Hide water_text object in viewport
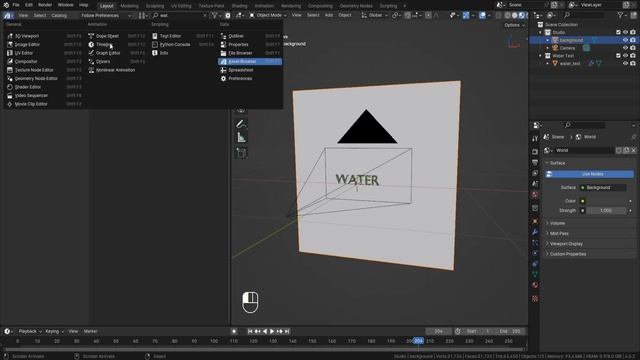 tap(625, 64)
